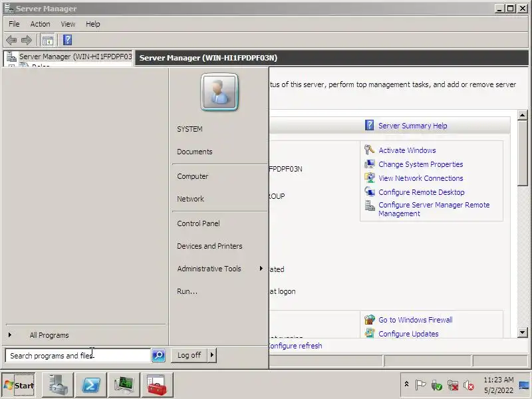This screenshot has height=399, width=532.
Task: Show hidden tray icons arrow
Action: (x=406, y=384)
